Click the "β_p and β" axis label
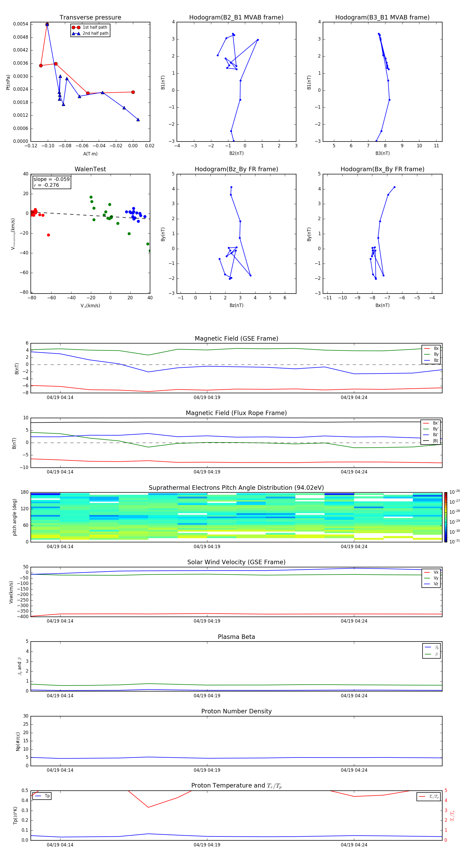Image resolution: width=473 pixels, height=868 pixels. (20, 666)
